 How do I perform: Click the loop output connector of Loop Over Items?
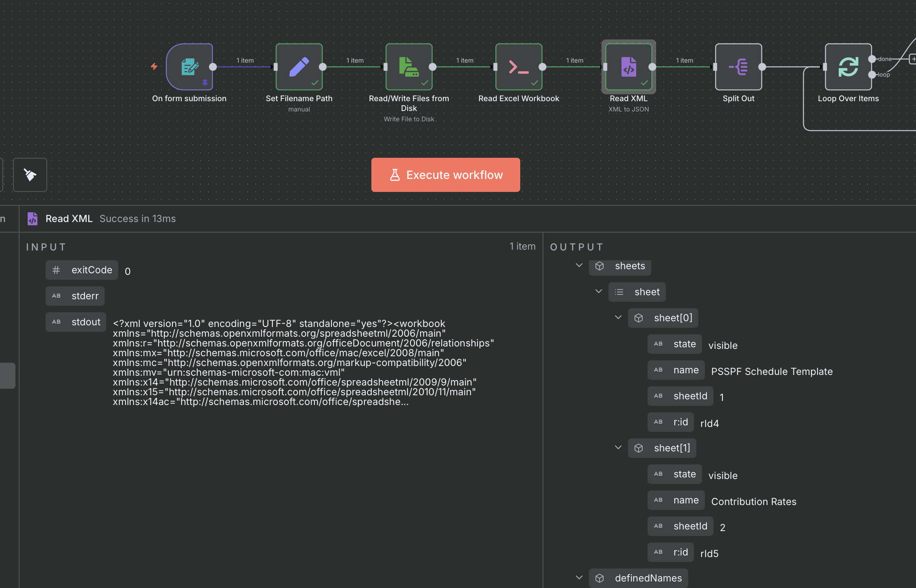872,75
